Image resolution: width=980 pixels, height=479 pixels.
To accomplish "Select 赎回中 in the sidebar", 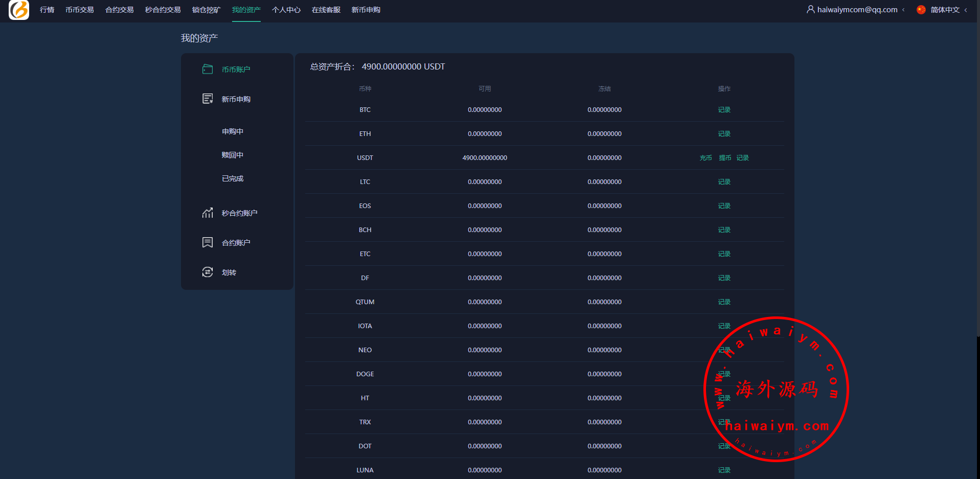I will pyautogui.click(x=233, y=155).
